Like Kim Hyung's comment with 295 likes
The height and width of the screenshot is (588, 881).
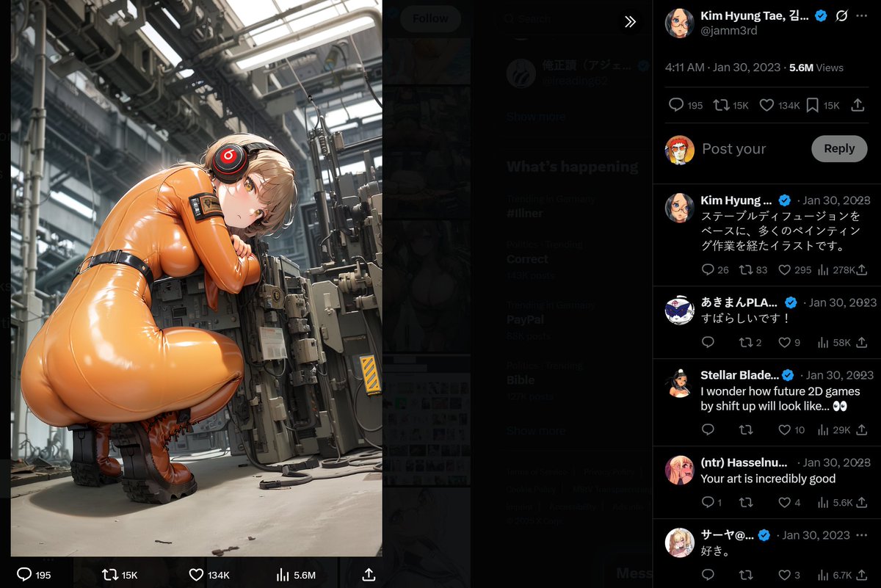click(794, 270)
